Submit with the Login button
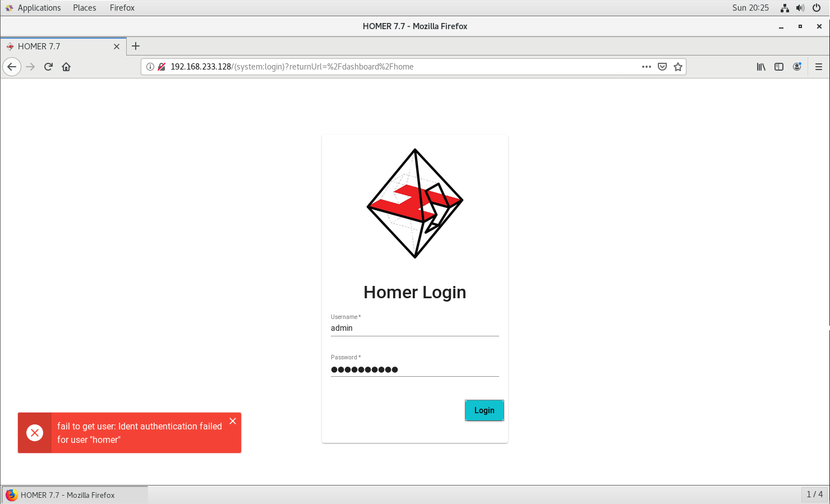The width and height of the screenshot is (830, 504). pos(485,410)
